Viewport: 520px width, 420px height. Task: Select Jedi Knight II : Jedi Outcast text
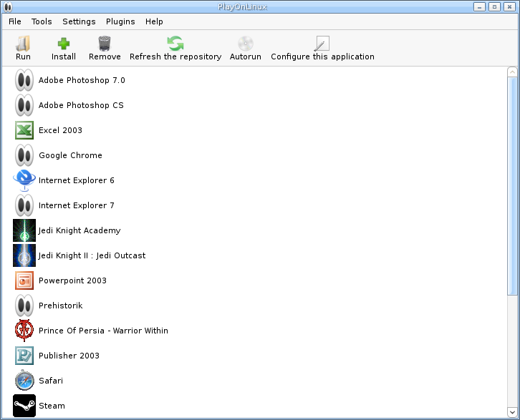click(x=92, y=255)
